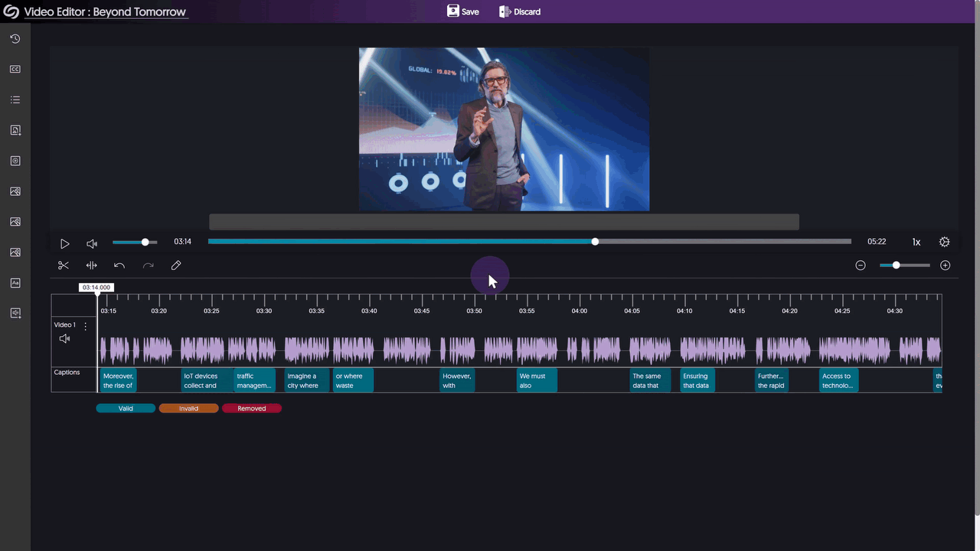Redo the last undone edit

tap(148, 265)
